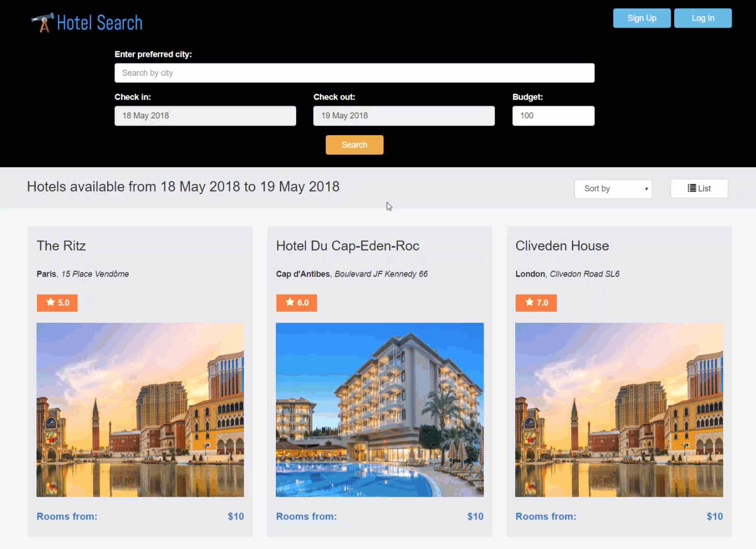Click the star rating badge 6.0 on Hotel Du Cap-Eden-Roc
Screen dimensions: 756x549
(x=297, y=303)
